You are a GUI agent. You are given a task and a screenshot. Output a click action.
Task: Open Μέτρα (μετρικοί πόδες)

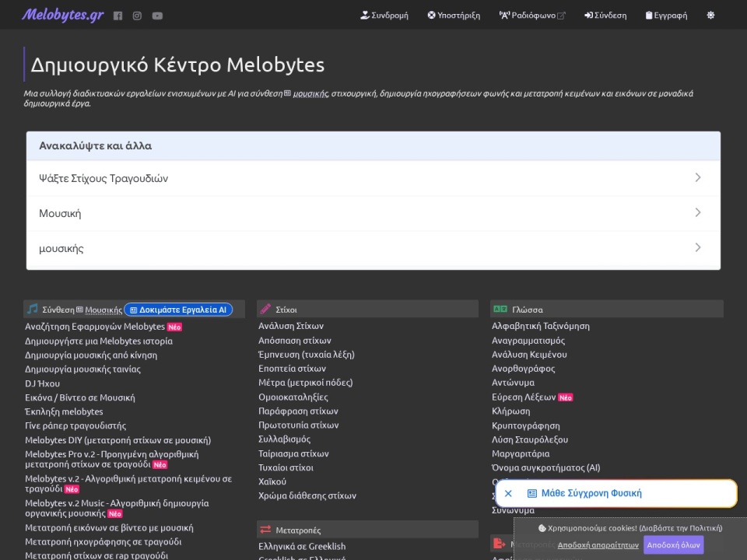click(x=305, y=383)
